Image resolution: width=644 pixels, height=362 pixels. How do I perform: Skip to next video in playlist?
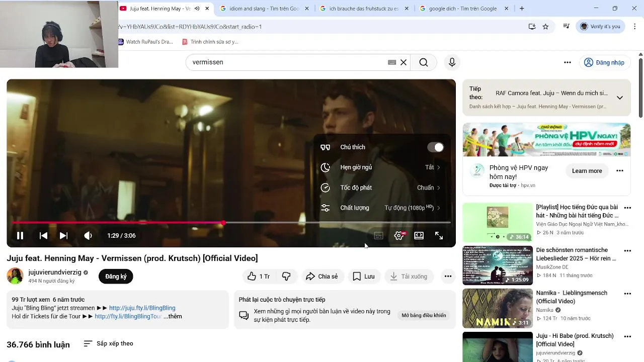click(63, 235)
